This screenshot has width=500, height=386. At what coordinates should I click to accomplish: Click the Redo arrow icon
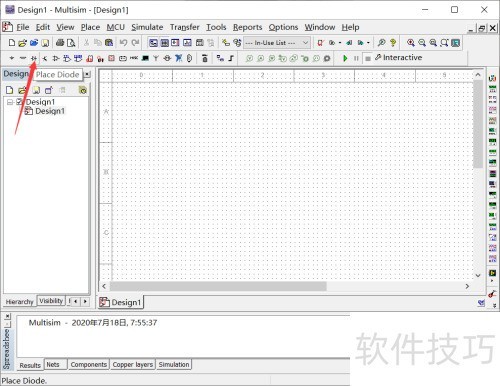[x=135, y=43]
